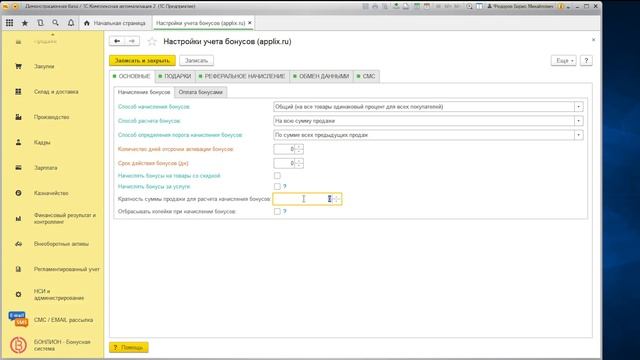Click the calculator icon in title bar
640x360 pixels.
416,7
